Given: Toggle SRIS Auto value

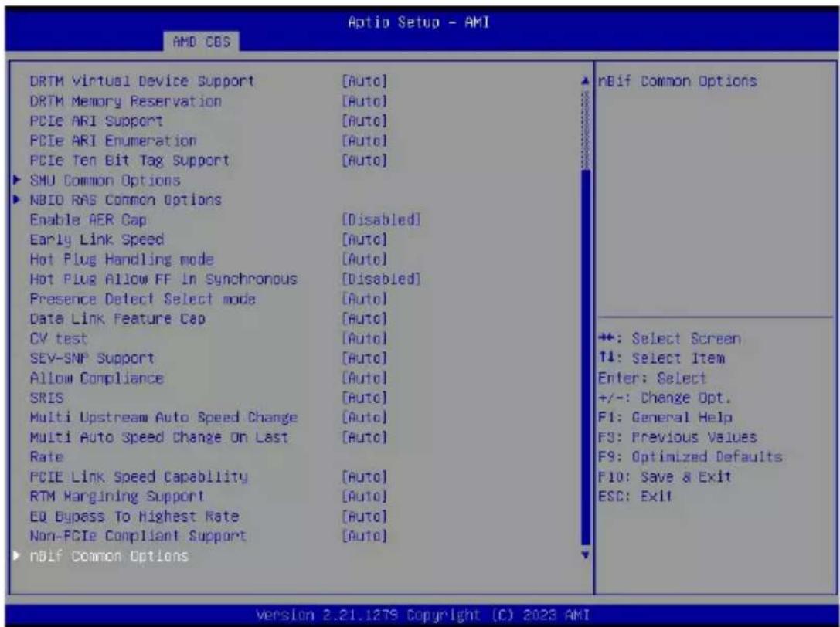Looking at the screenshot, I should click(364, 398).
